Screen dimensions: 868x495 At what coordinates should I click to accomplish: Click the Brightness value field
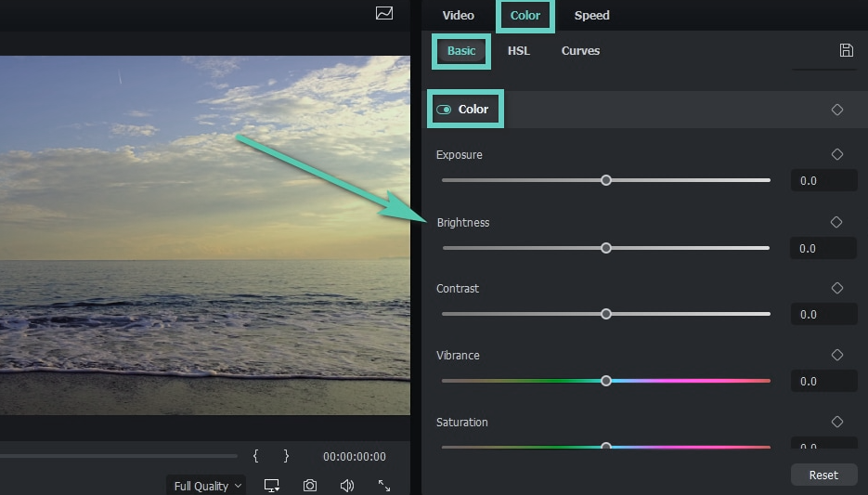[x=823, y=249]
